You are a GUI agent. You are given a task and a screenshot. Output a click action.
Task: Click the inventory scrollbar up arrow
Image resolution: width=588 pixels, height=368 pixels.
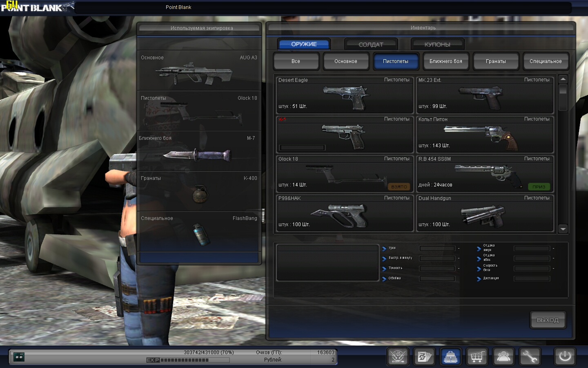click(x=563, y=79)
